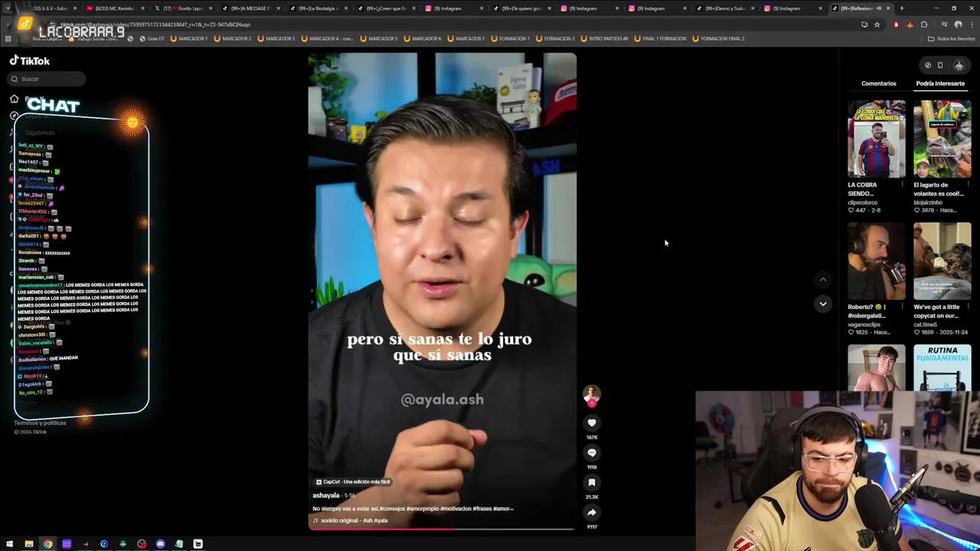
Task: Click the Términos y políticas link
Action: click(40, 422)
